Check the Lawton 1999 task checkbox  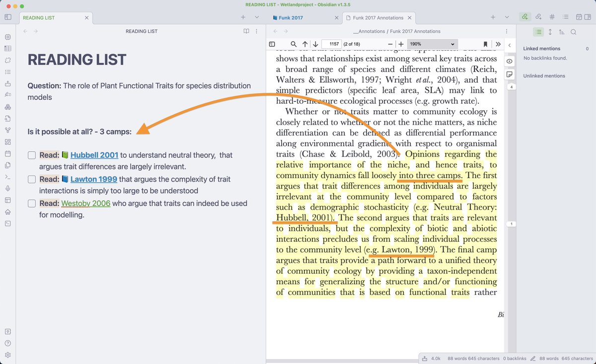(x=32, y=179)
